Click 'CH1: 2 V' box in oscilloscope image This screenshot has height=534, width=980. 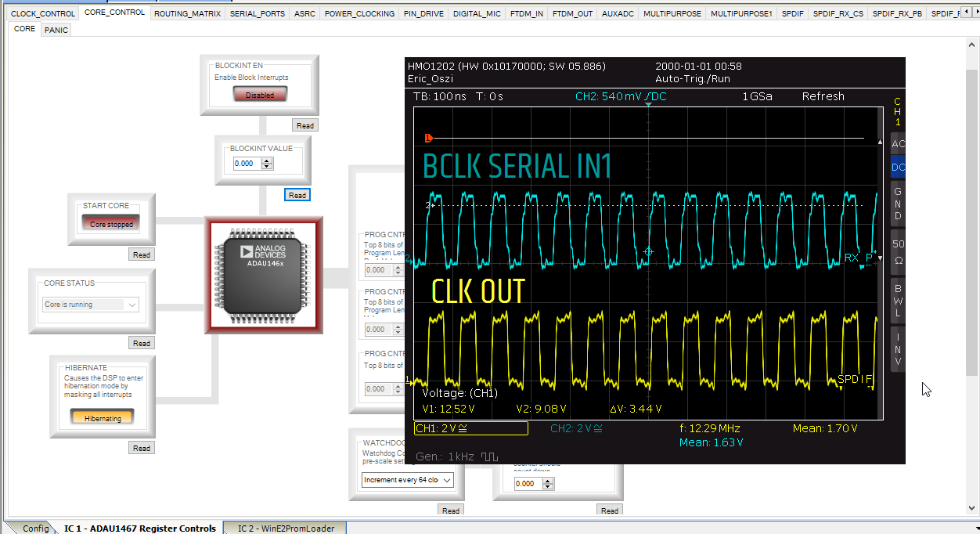(x=471, y=428)
